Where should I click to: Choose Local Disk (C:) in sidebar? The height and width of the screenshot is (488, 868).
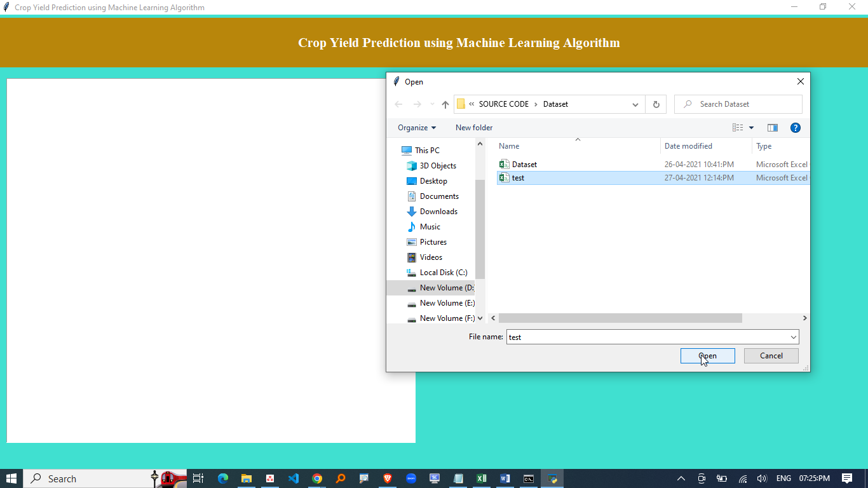click(443, 273)
